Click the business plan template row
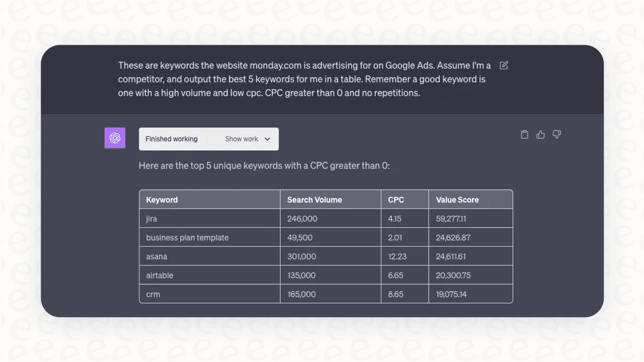 pos(187,237)
